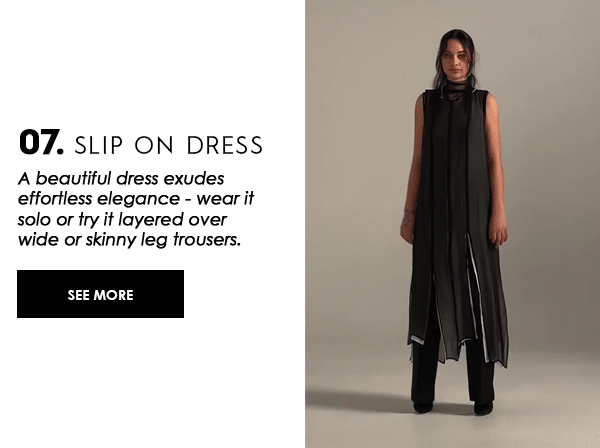
Task: Click the model's face in the photo
Action: click(x=455, y=61)
